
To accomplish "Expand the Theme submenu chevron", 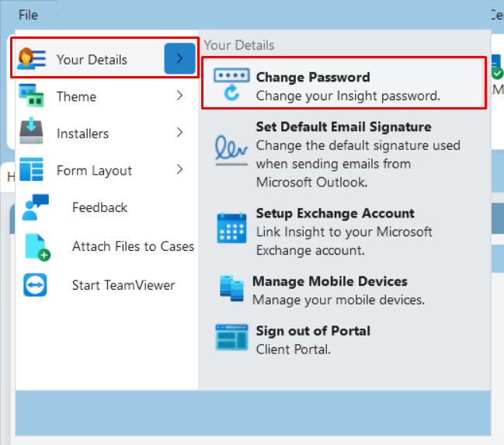I will coord(179,96).
